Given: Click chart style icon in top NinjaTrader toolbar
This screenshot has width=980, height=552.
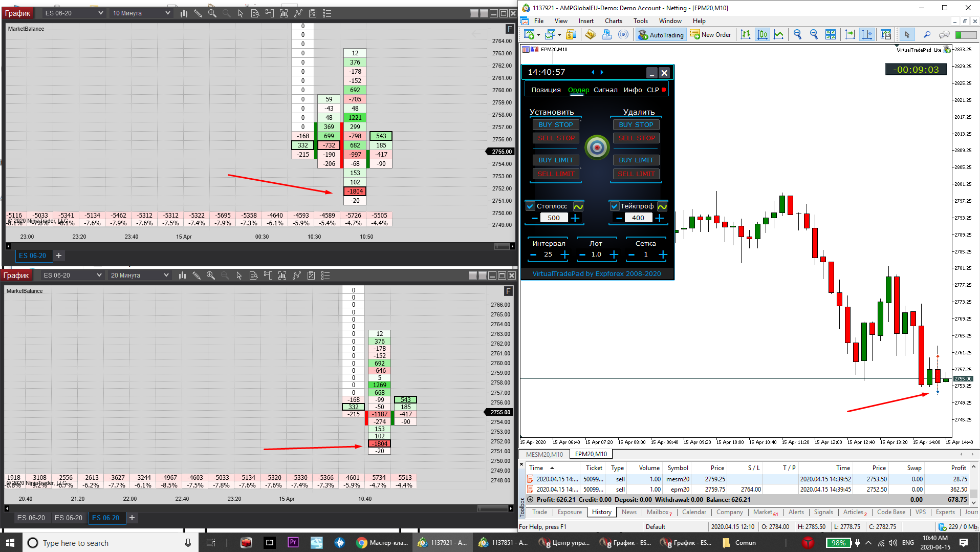Looking at the screenshot, I should (184, 13).
